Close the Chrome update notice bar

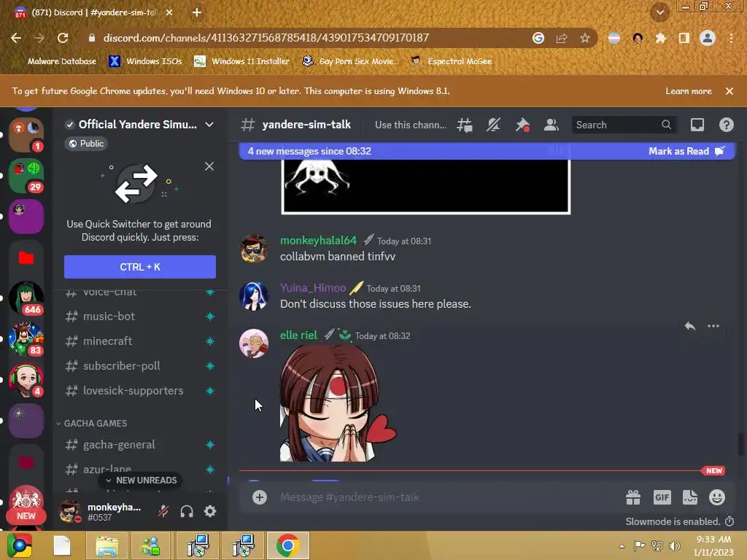coord(729,91)
